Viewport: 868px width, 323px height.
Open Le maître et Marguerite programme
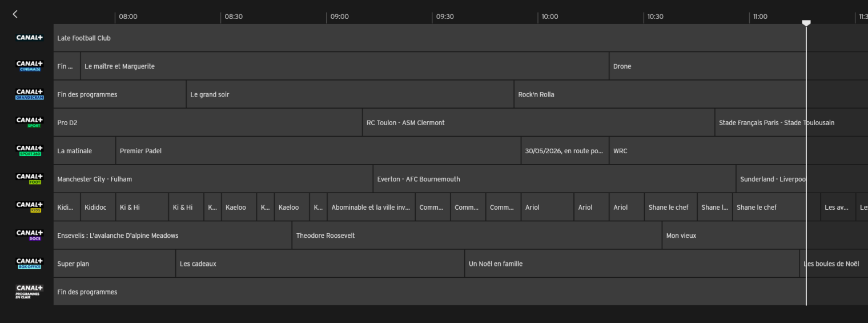(x=344, y=66)
